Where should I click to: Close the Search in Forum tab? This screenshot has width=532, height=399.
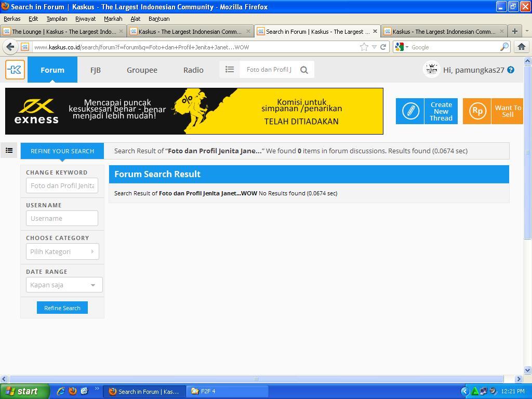(375, 31)
